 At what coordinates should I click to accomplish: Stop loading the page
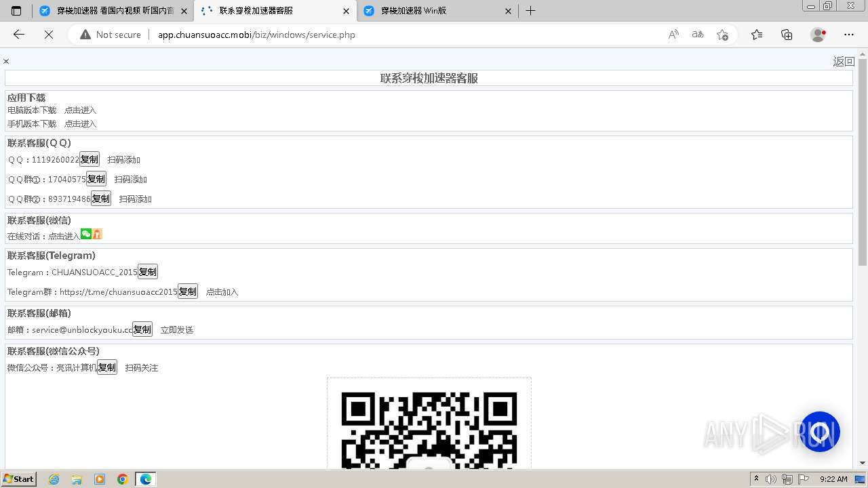pos(49,35)
